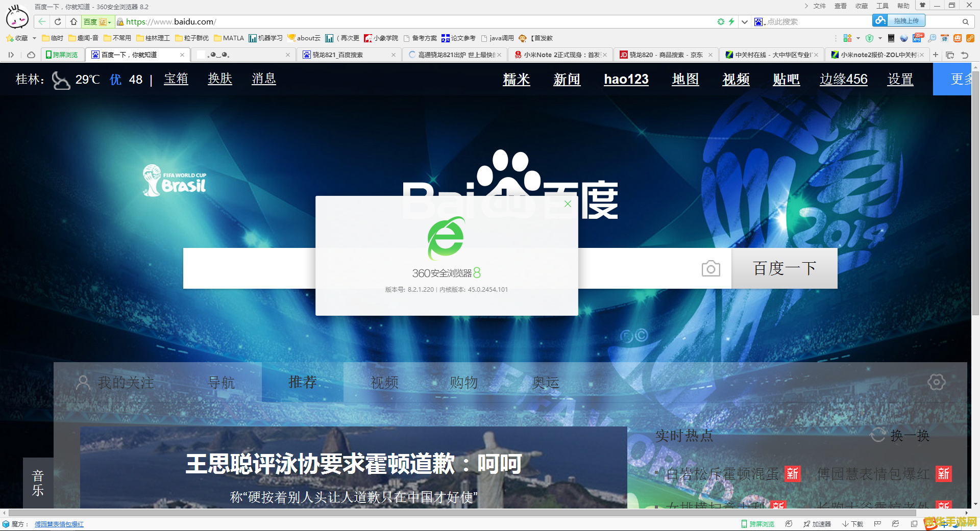
Task: Open the search engine selector paw icon
Action: tap(759, 22)
